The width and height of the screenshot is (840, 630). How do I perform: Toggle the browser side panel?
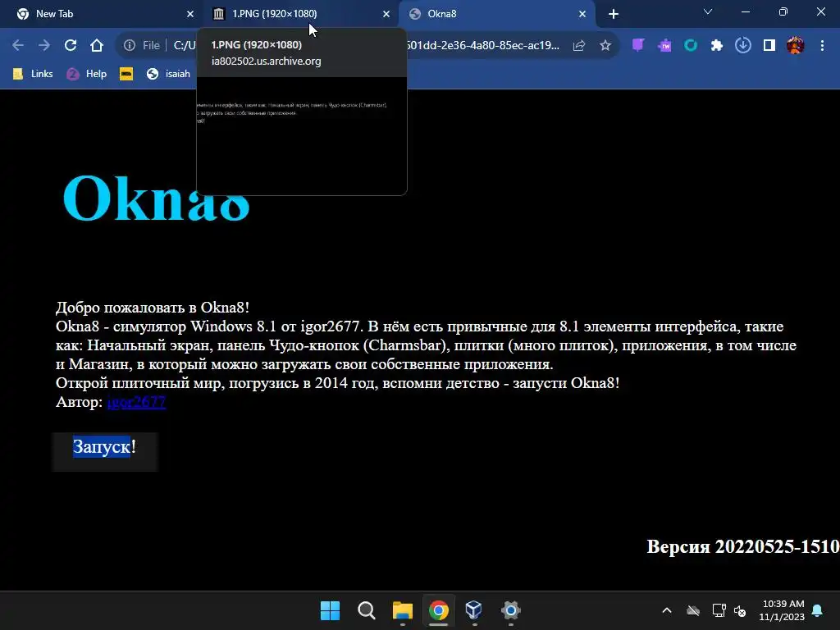coord(769,46)
